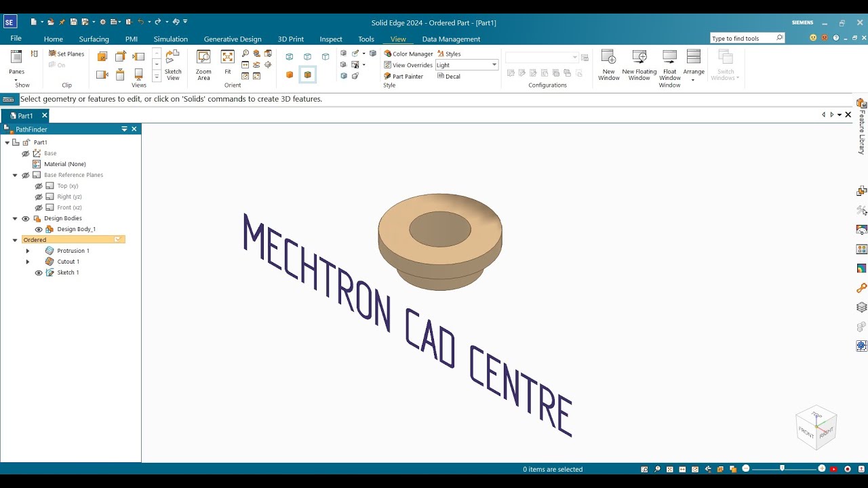
Task: Collapse Base Reference Planes node
Action: [x=15, y=175]
